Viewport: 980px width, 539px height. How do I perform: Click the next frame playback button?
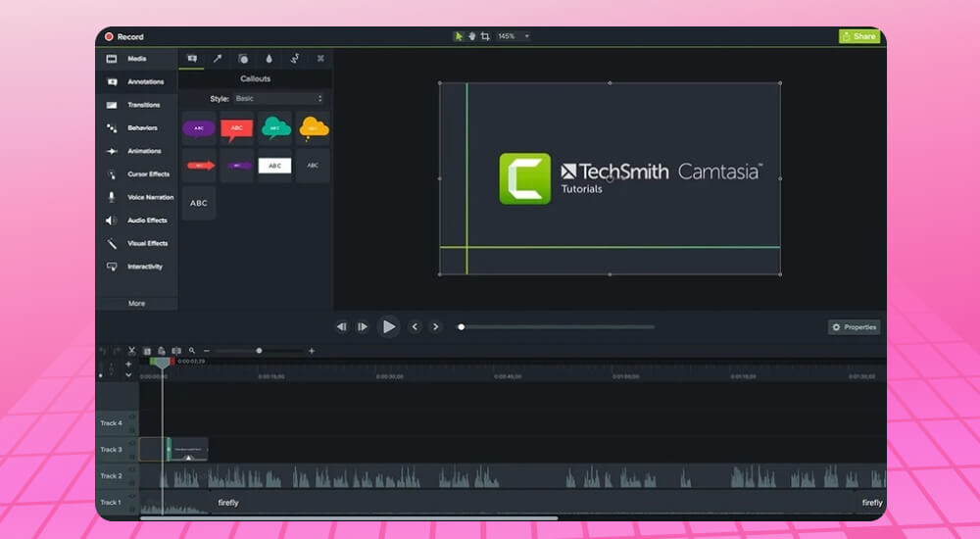point(363,327)
